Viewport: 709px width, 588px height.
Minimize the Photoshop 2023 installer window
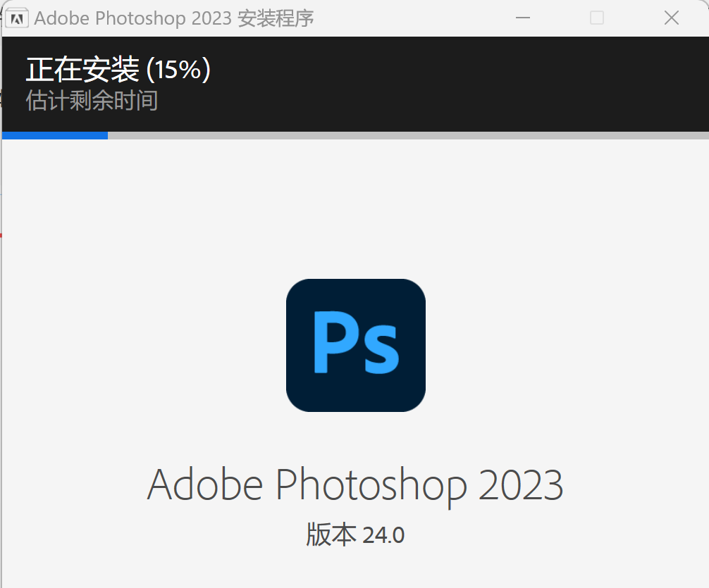click(523, 18)
